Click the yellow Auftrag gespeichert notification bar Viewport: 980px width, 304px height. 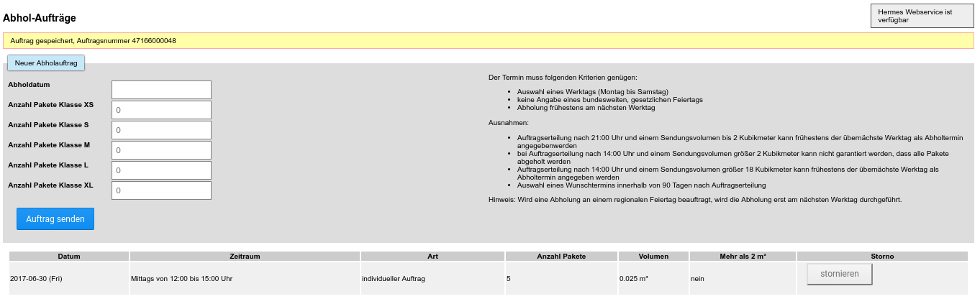pyautogui.click(x=488, y=41)
